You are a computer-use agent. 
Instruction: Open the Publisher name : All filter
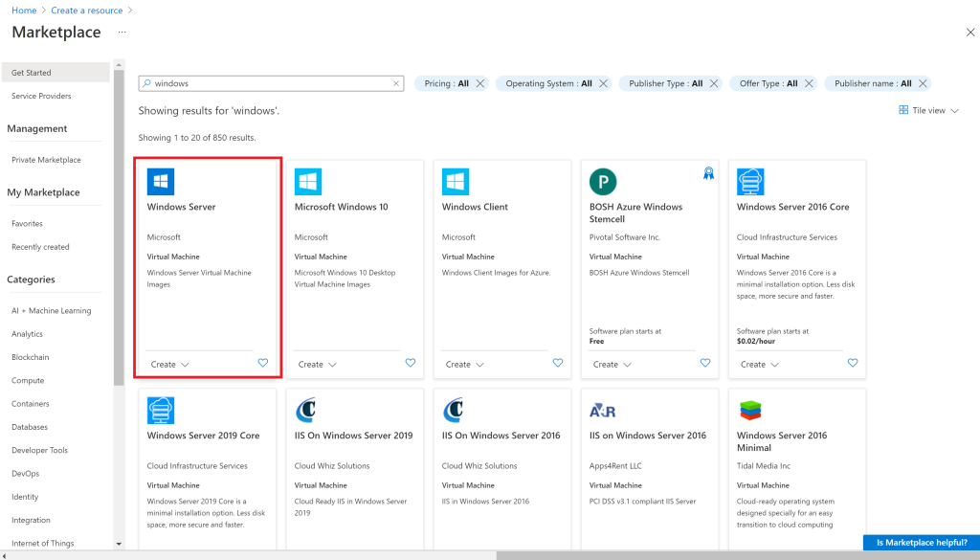click(x=873, y=83)
